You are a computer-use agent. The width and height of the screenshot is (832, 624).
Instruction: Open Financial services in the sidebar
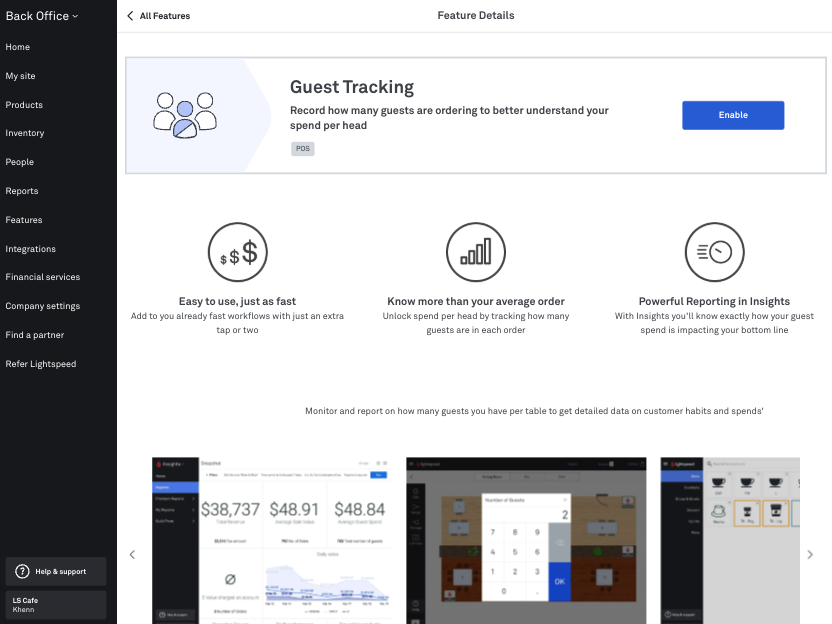(x=42, y=276)
